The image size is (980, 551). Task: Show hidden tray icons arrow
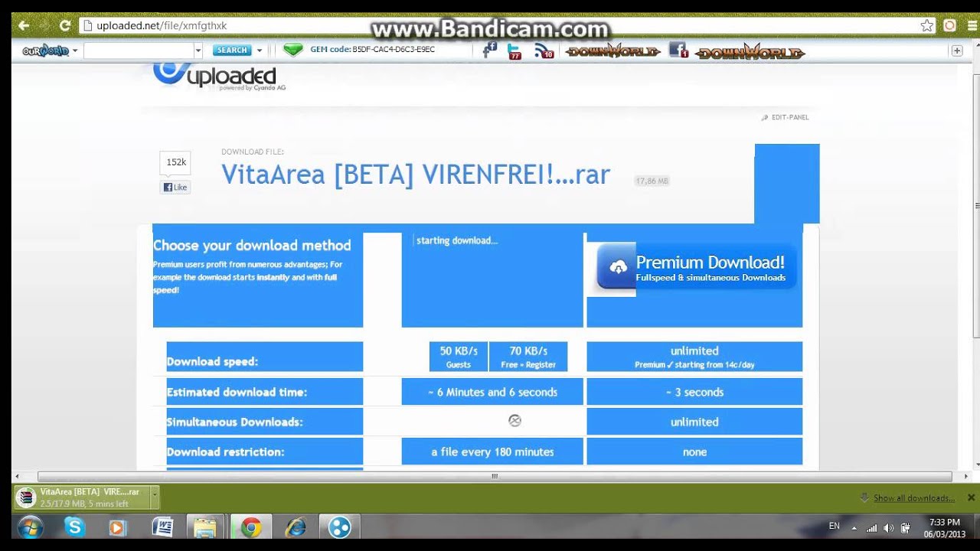[x=854, y=527]
